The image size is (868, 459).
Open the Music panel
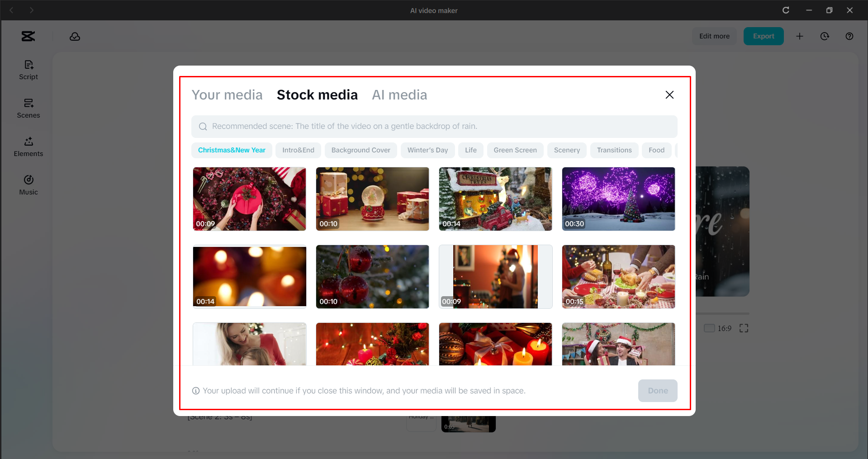28,185
